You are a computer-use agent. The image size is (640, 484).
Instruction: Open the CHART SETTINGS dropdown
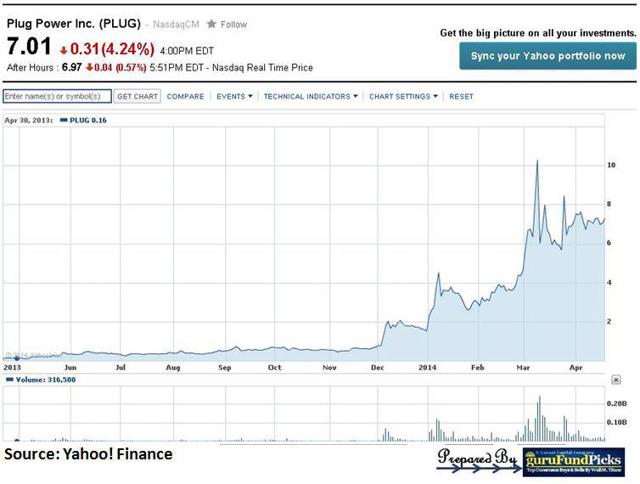pyautogui.click(x=403, y=96)
